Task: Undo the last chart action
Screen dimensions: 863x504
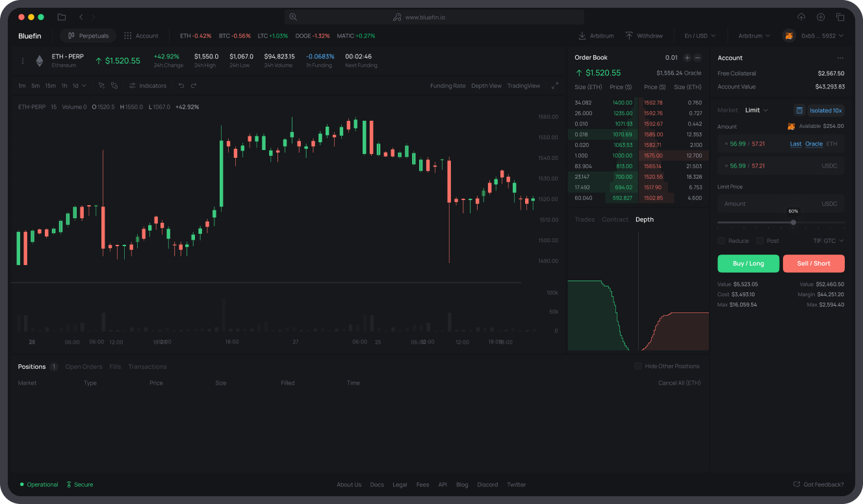Action: point(181,86)
